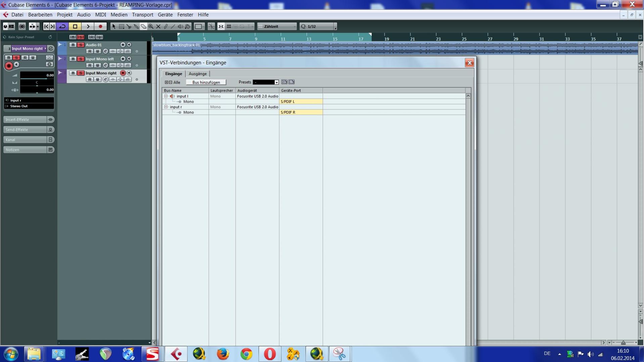Viewport: 644px width, 362px height.
Task: Open the 'Stereo Out' output routing selector
Action: (29, 106)
